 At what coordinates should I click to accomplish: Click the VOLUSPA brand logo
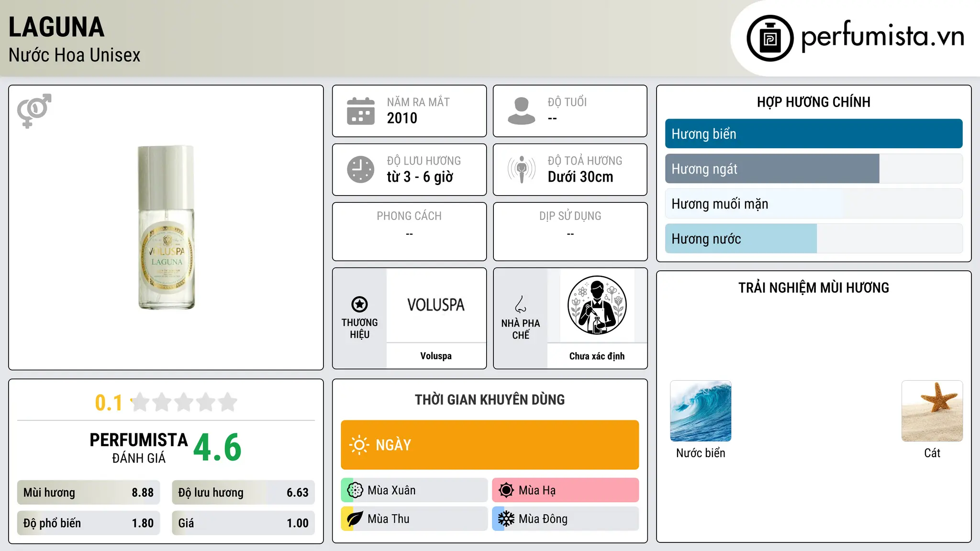436,305
